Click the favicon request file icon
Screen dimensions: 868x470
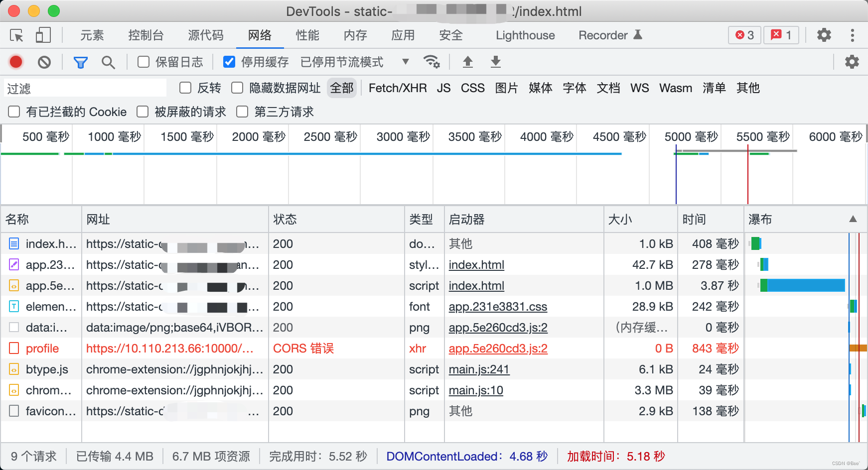tap(14, 411)
